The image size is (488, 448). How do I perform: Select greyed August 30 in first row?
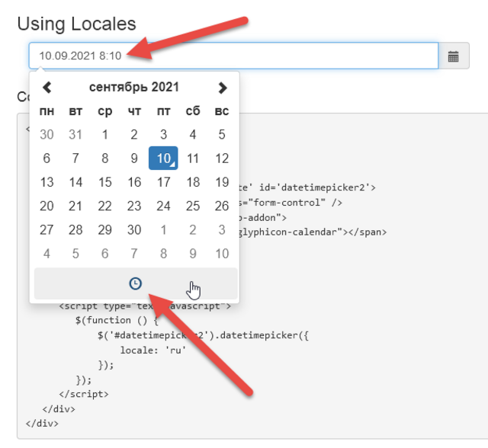47,135
